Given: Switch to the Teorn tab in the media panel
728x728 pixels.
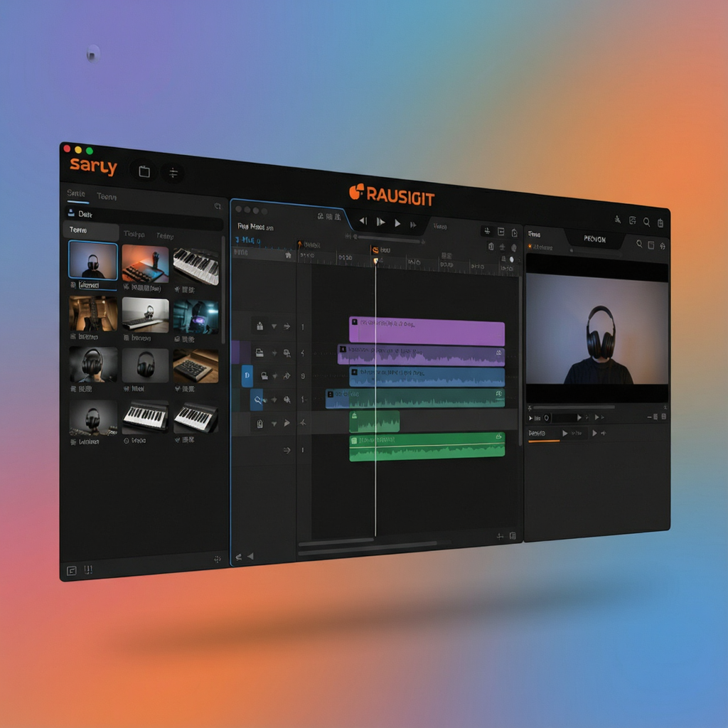Looking at the screenshot, I should [107, 196].
